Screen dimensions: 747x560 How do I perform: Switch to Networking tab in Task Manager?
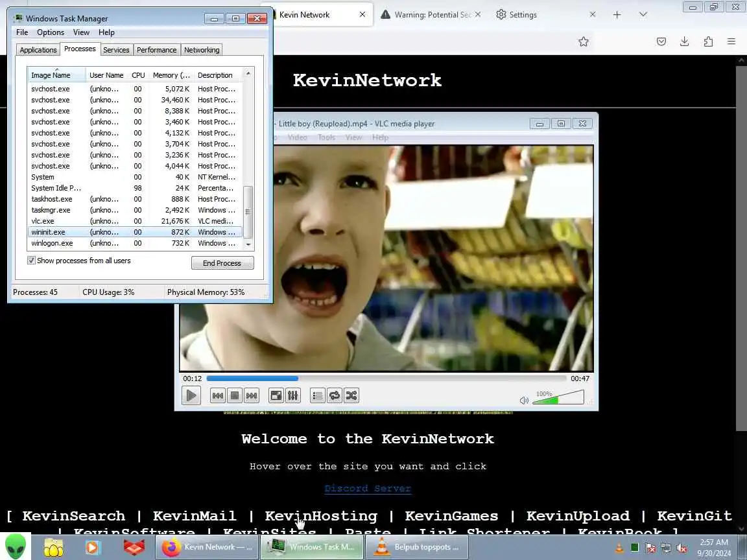click(x=202, y=50)
